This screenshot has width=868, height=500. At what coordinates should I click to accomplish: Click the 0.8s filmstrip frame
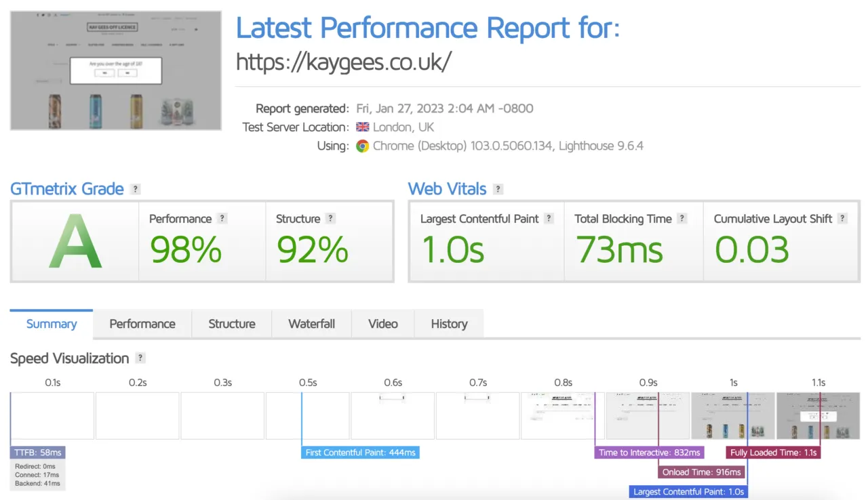pos(563,416)
